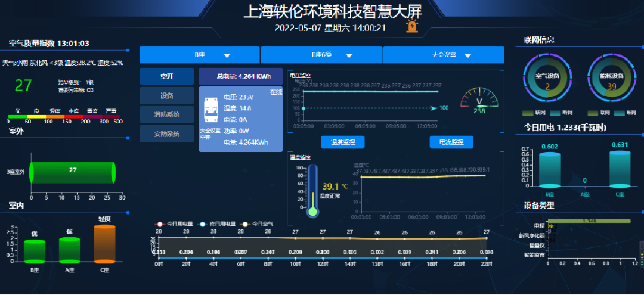This screenshot has height=295, width=644.
Task: Click the 电流: 0A reading
Action: point(235,120)
